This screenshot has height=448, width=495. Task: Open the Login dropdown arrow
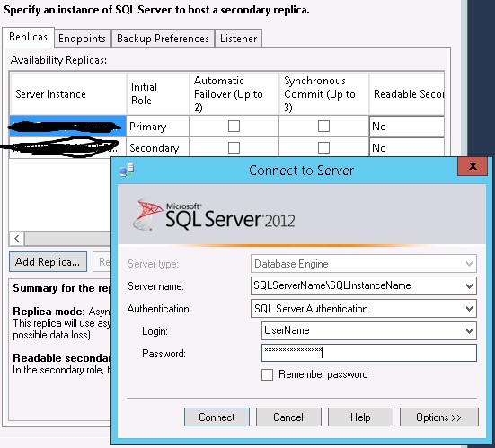pyautogui.click(x=469, y=331)
